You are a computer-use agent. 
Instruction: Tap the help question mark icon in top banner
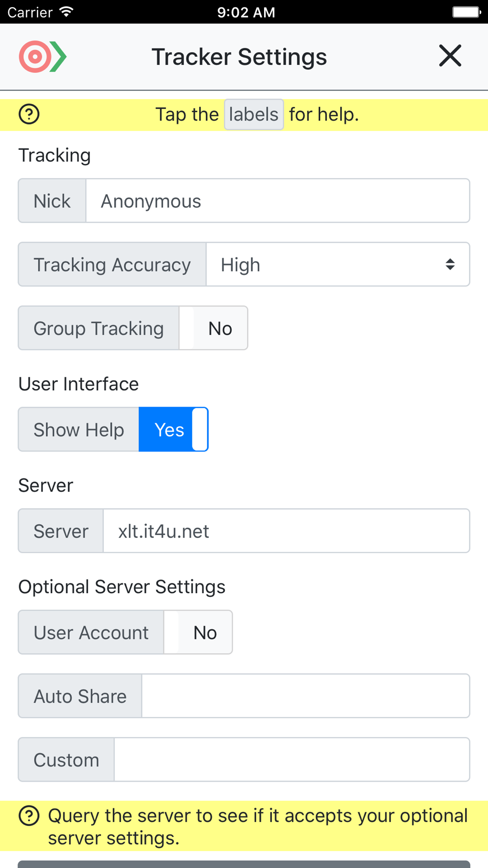tap(29, 114)
